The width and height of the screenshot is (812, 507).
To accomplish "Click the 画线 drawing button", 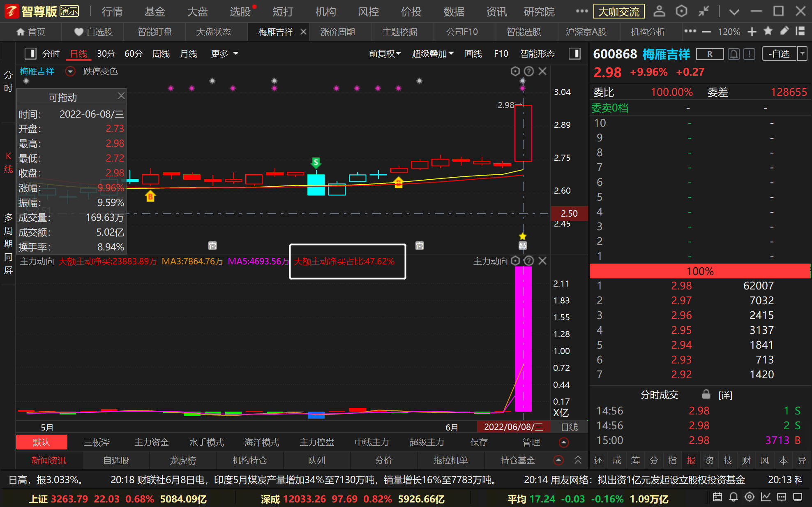I will [x=473, y=54].
